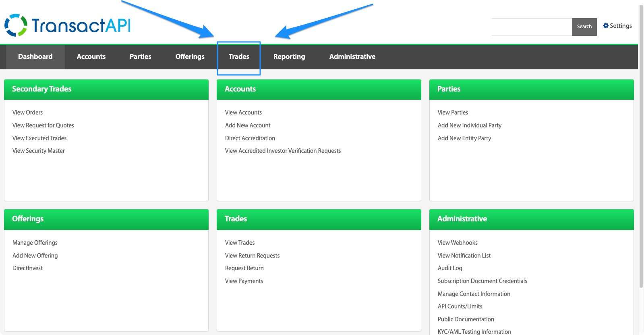Open View Notification List
644x335 pixels.
[x=464, y=256]
